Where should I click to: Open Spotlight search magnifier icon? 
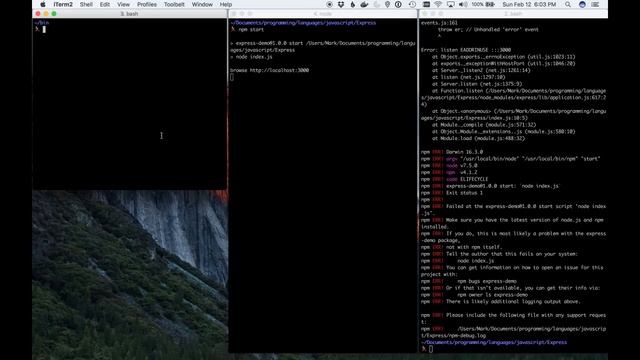pos(568,4)
